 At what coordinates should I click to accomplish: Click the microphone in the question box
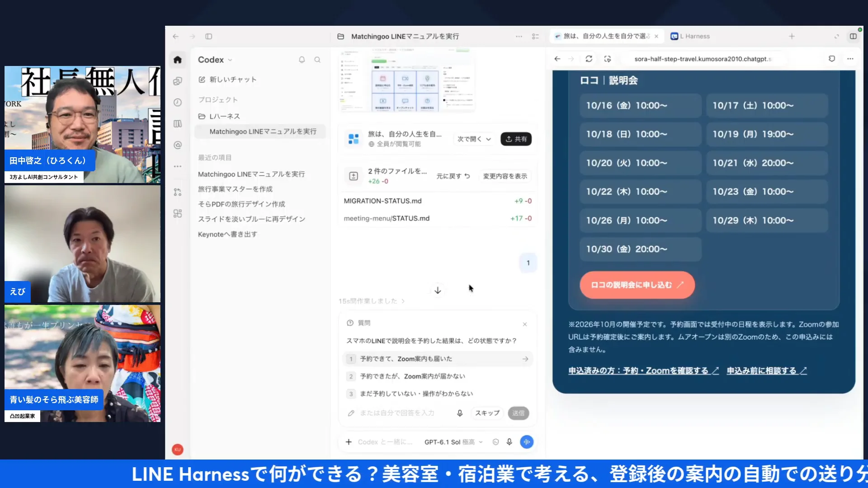(460, 413)
